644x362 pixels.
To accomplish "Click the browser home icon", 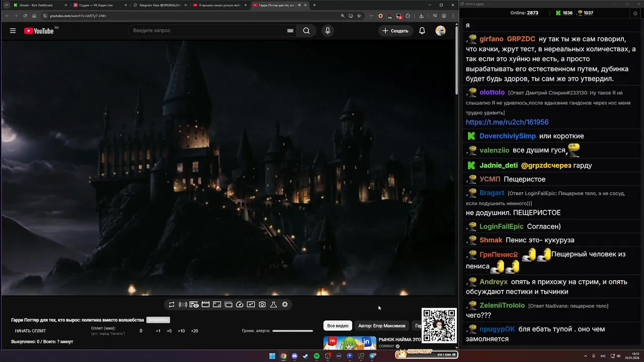I will 34,16.
